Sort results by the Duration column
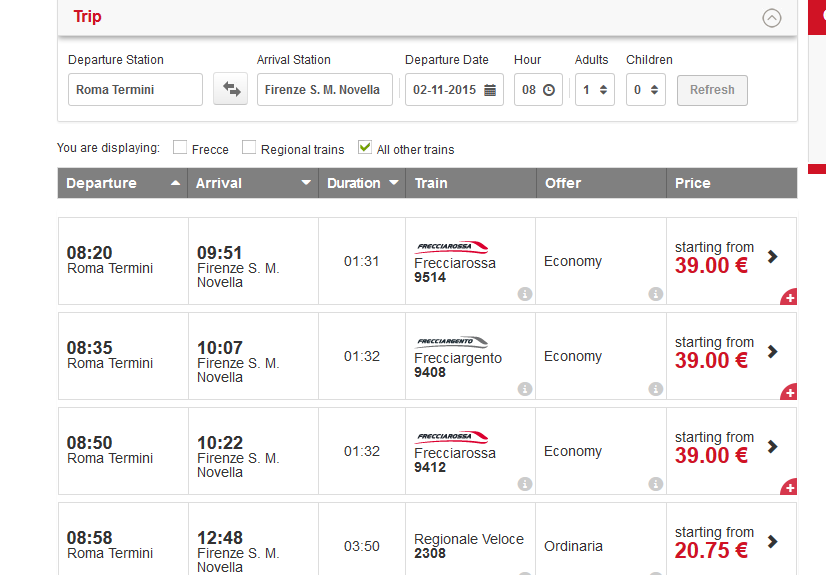 click(x=362, y=183)
